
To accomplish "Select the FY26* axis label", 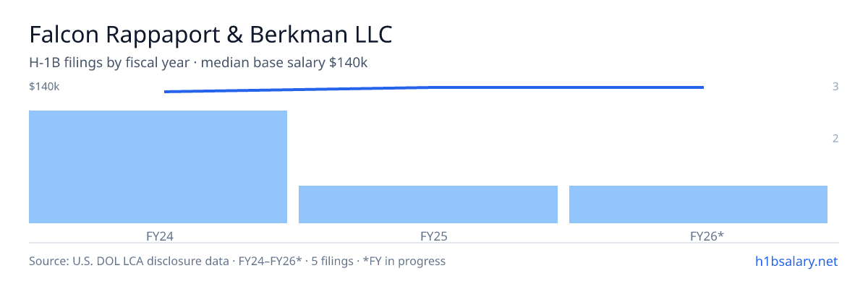I will click(x=707, y=236).
